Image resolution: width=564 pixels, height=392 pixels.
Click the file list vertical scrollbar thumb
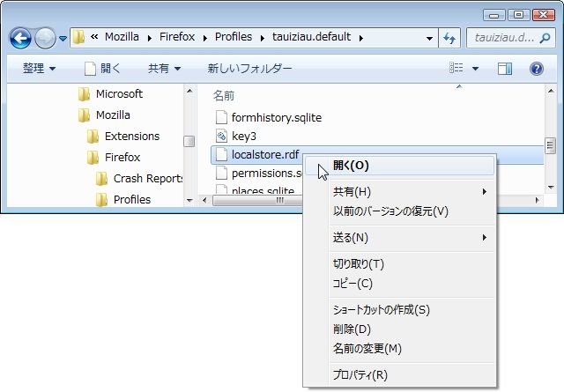[550, 145]
